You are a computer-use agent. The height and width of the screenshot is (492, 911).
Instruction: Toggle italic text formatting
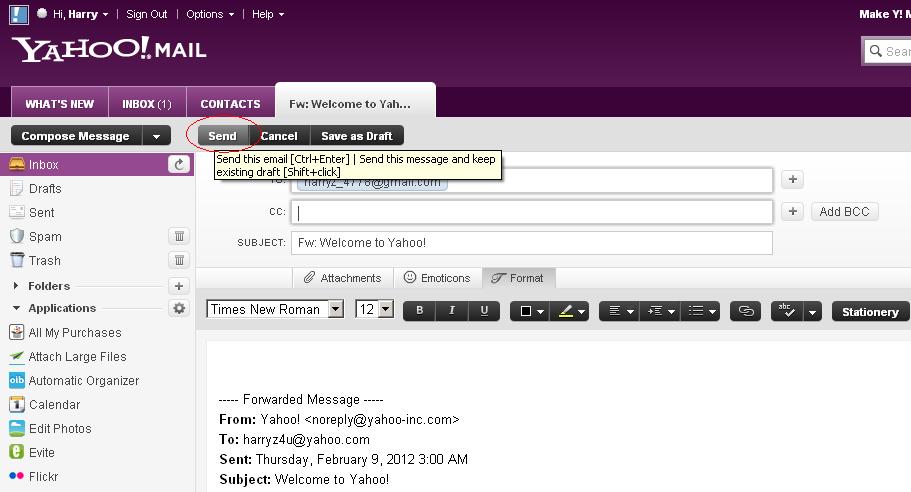(x=451, y=311)
